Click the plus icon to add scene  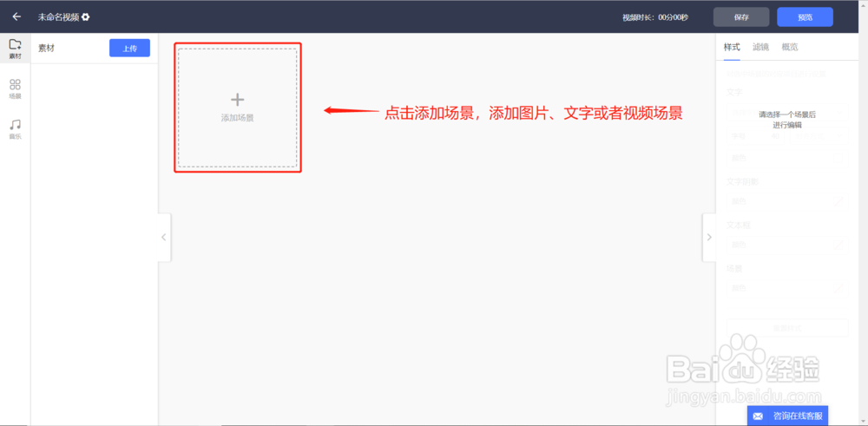pyautogui.click(x=238, y=100)
